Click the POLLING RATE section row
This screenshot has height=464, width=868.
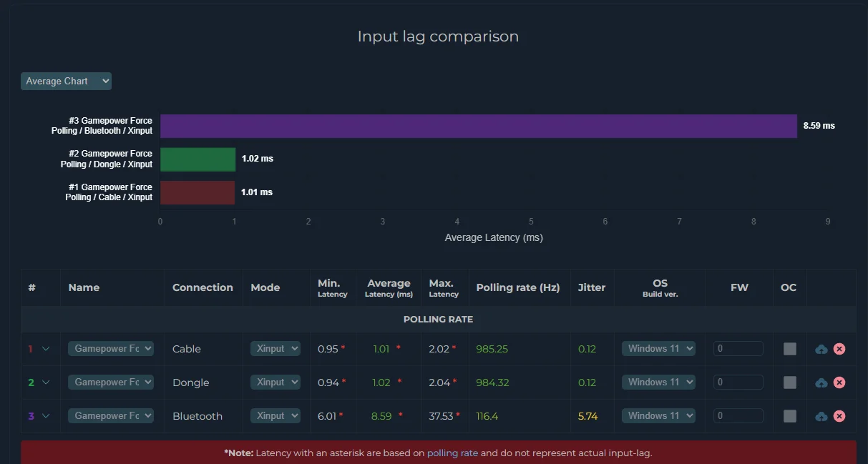[x=438, y=319]
